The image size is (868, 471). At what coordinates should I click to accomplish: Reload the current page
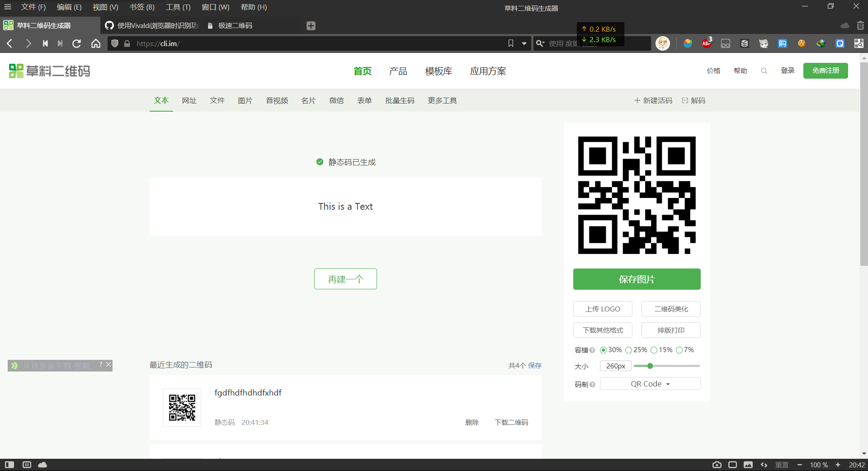coord(77,43)
